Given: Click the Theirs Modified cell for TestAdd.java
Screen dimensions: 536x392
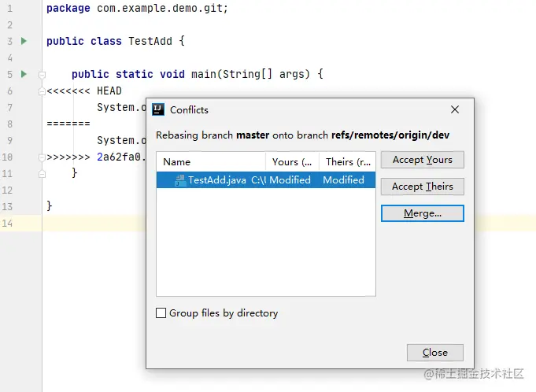Looking at the screenshot, I should pyautogui.click(x=343, y=179).
